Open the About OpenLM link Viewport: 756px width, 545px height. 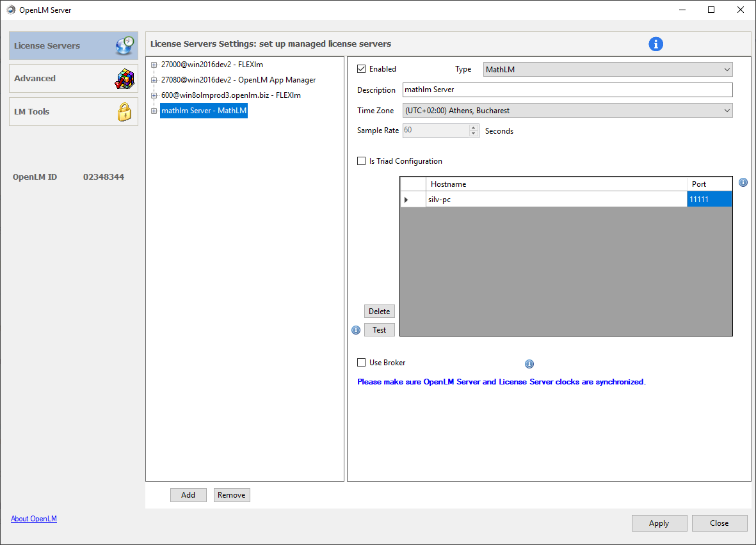point(34,519)
